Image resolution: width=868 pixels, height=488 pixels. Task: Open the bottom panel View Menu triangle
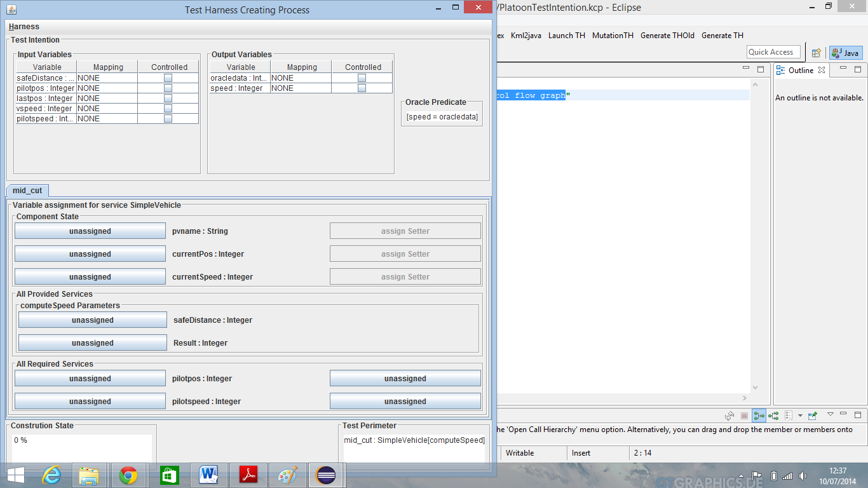click(830, 414)
